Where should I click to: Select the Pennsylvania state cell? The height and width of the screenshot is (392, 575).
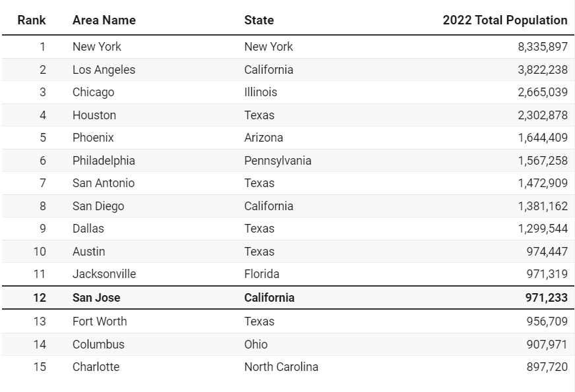tap(278, 161)
